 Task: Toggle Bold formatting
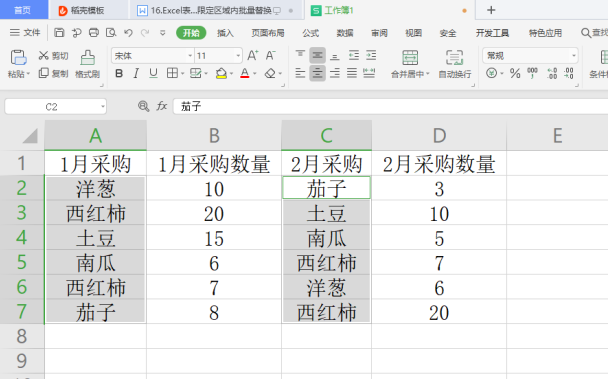(119, 73)
